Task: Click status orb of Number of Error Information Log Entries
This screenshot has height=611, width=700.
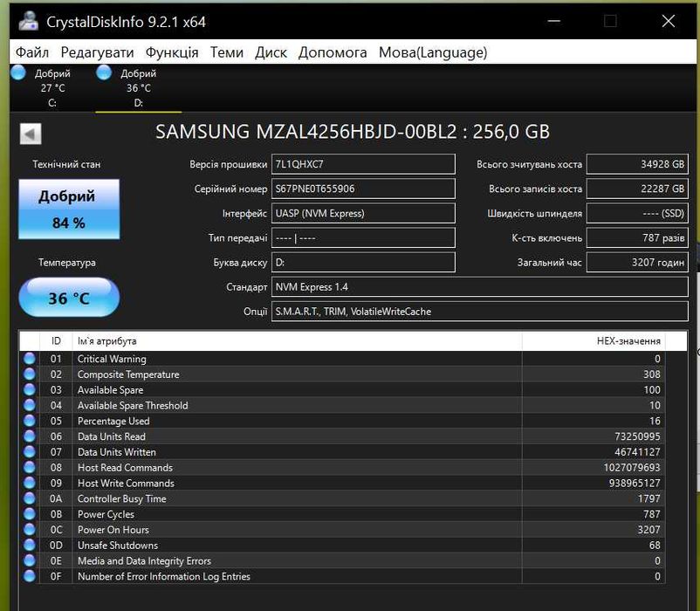Action: 30,576
